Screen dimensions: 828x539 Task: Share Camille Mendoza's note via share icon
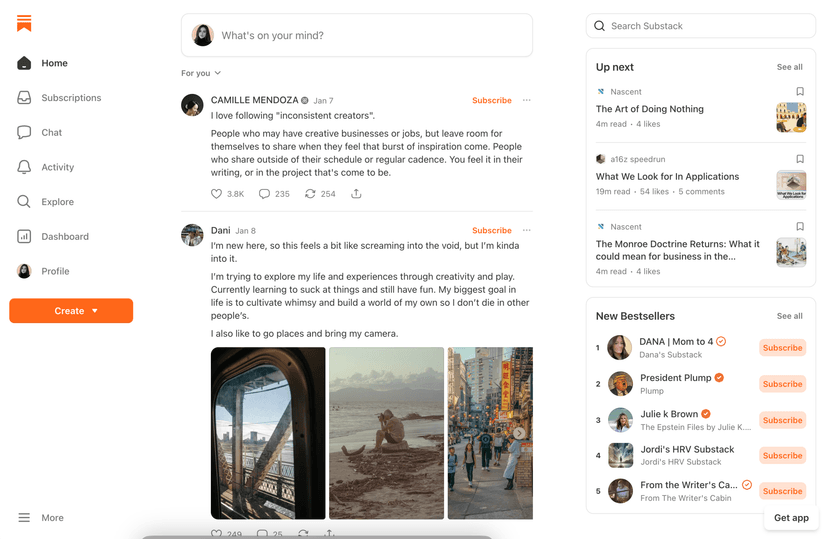tap(356, 194)
